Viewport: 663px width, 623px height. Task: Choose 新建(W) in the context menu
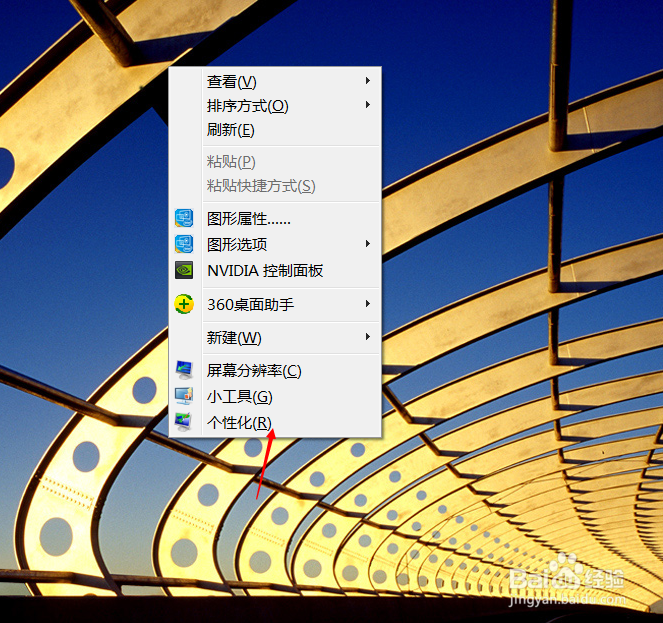(275, 338)
